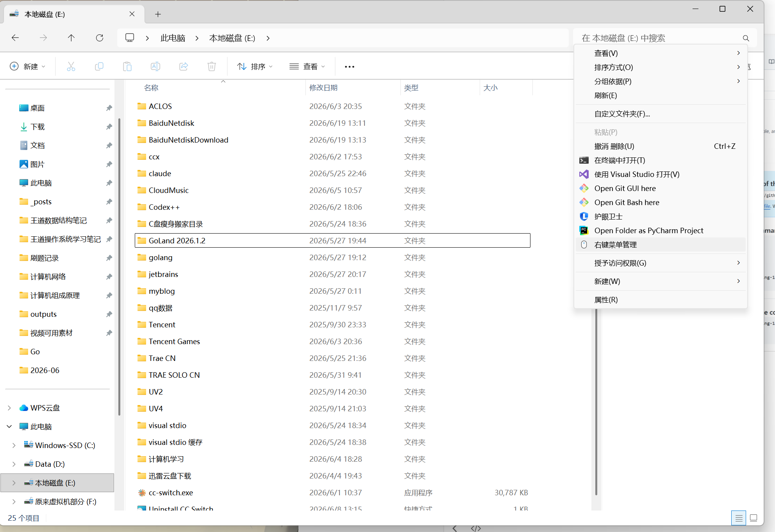Unpin 桌面 using its pin icon
The image size is (775, 532).
tap(109, 108)
